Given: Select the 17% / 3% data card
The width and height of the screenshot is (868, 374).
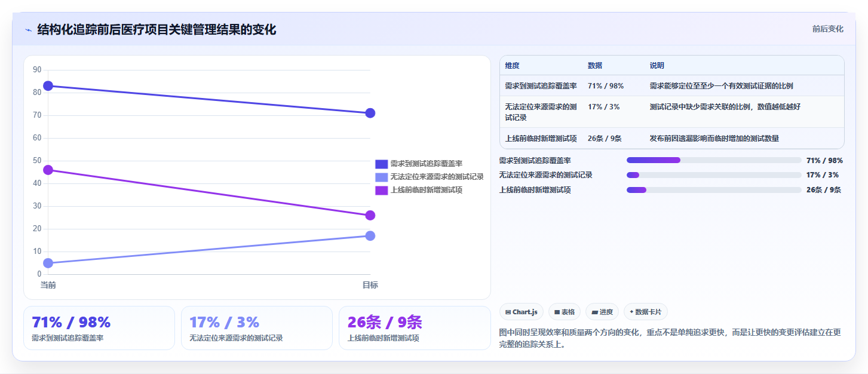Looking at the screenshot, I should click(x=257, y=328).
